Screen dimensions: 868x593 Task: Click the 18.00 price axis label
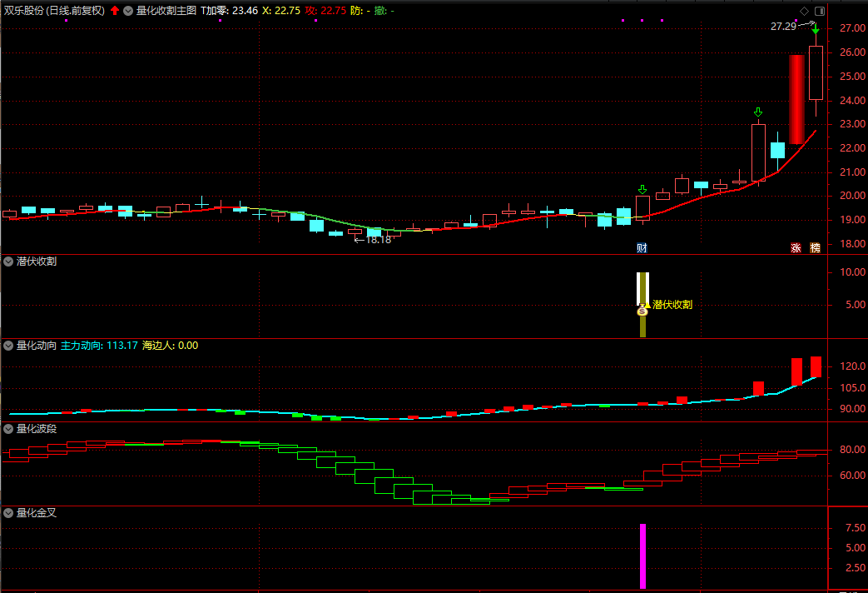852,244
